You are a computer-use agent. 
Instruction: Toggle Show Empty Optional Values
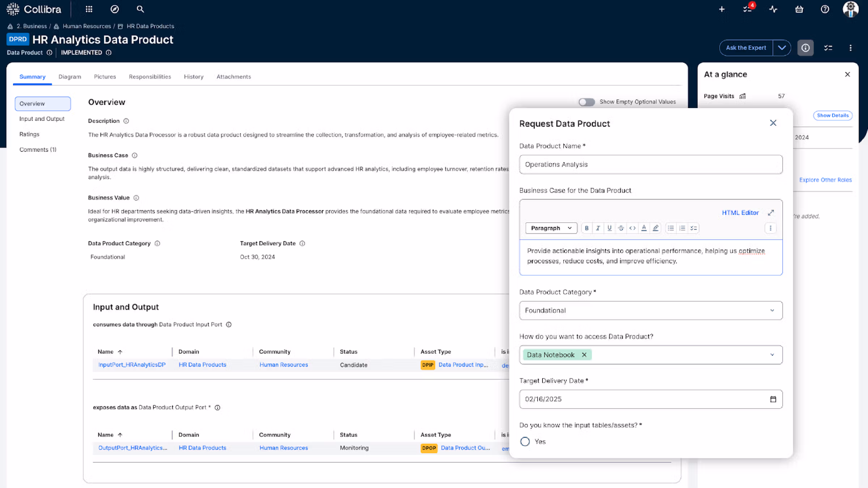pos(587,102)
